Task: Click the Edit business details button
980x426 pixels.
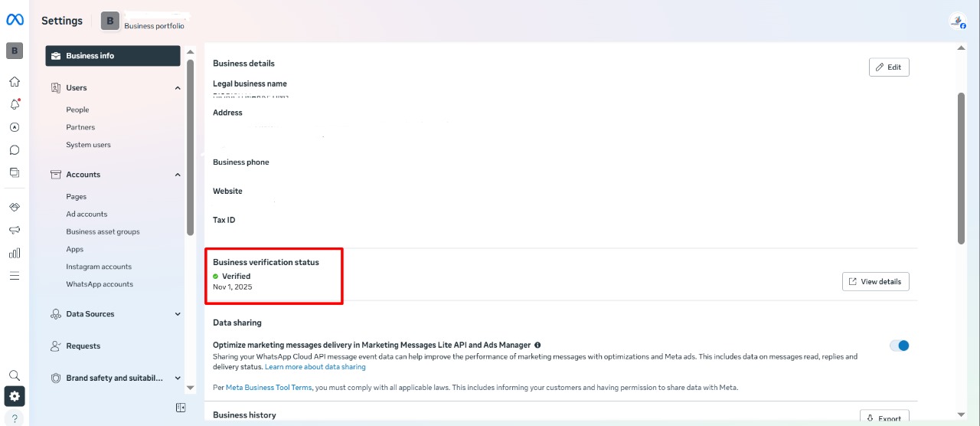Action: coord(888,67)
